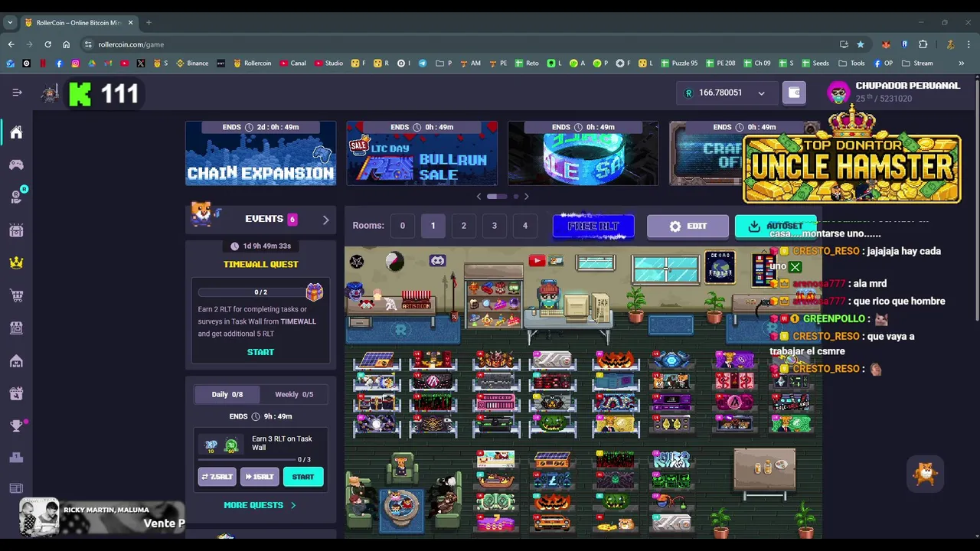Start the Earn 3 RLT task
This screenshot has height=551, width=980.
(303, 477)
